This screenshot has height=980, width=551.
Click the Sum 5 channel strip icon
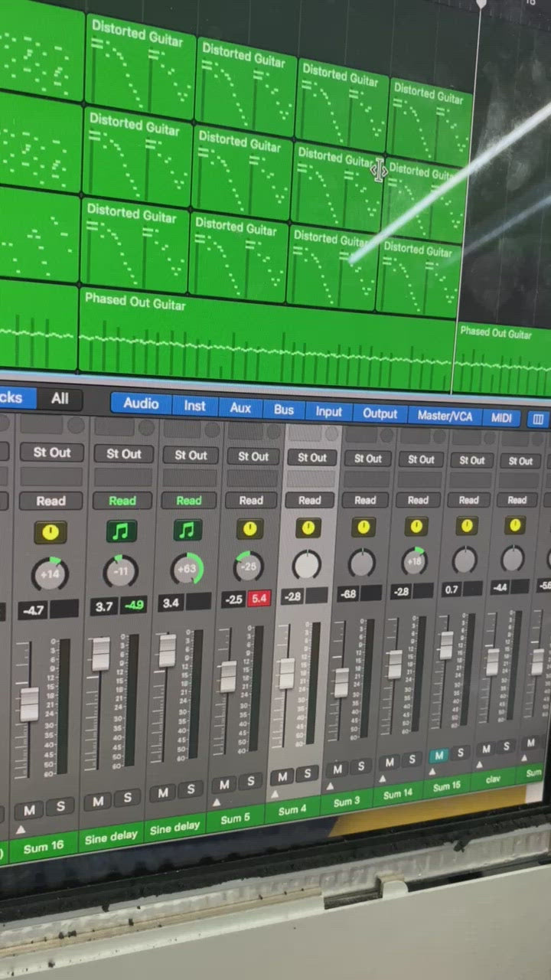[249, 529]
